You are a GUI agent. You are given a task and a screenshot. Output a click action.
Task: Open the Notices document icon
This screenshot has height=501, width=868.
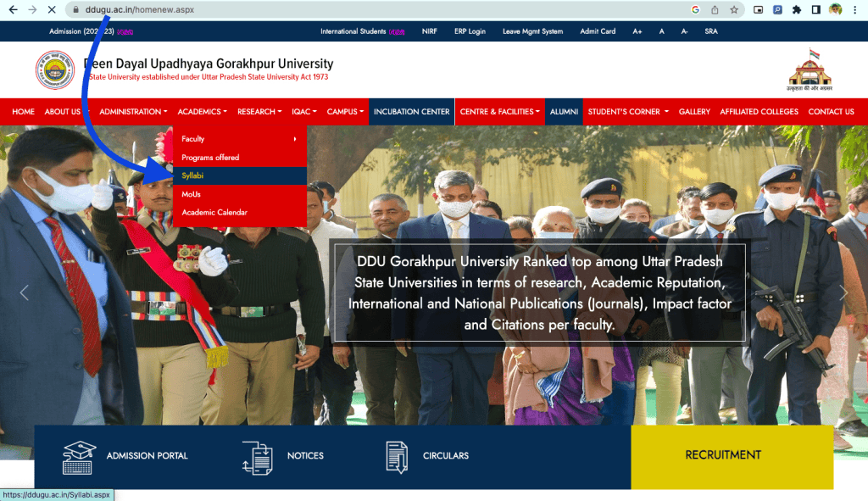258,457
